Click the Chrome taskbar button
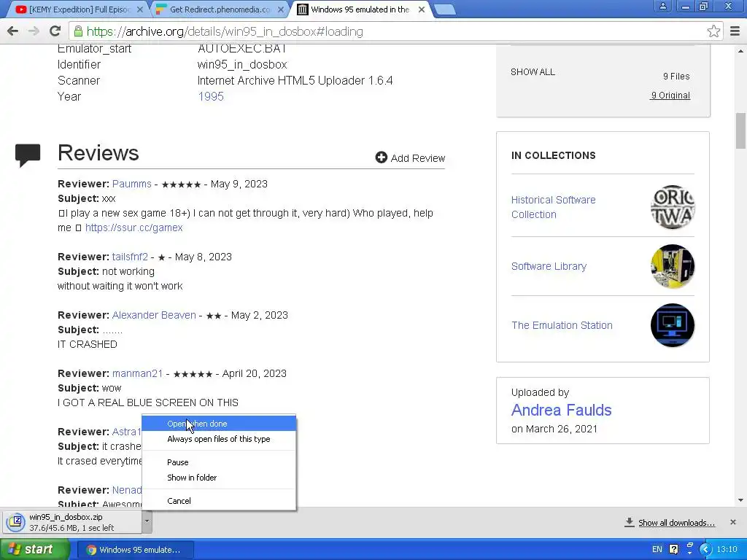747x560 pixels. tap(135, 550)
